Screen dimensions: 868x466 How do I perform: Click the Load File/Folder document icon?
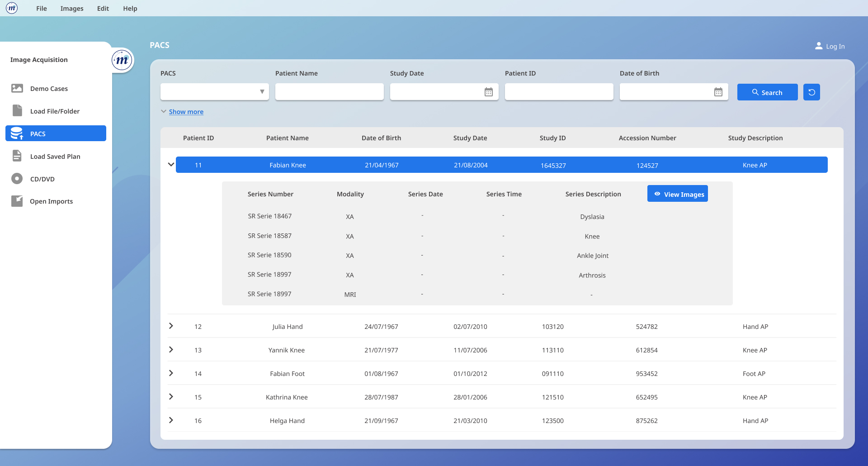[17, 110]
